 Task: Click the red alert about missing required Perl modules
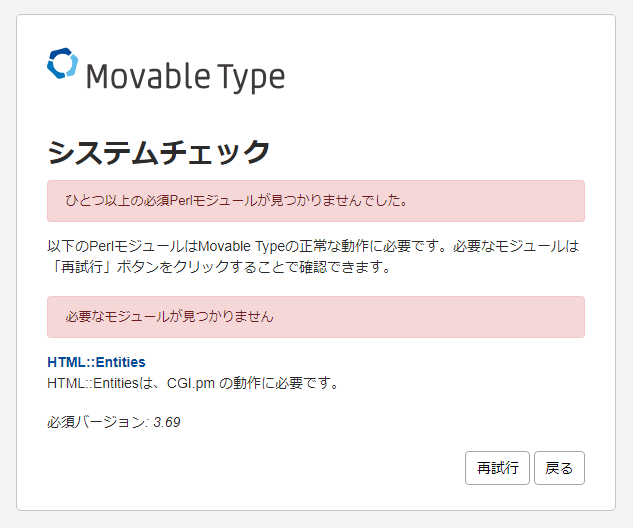tap(316, 201)
